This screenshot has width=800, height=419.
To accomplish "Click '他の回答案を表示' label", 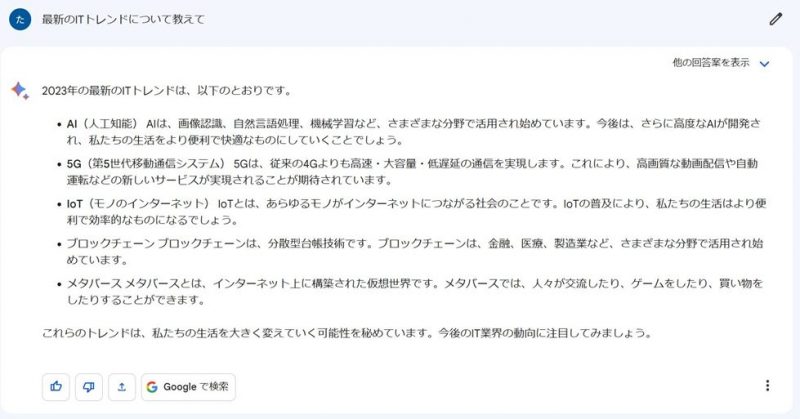I will click(x=711, y=63).
